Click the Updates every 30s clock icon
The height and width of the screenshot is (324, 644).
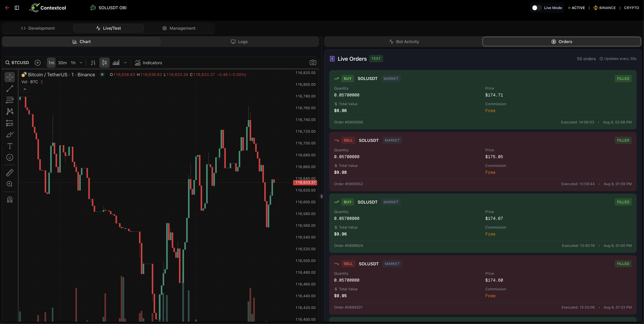click(601, 59)
